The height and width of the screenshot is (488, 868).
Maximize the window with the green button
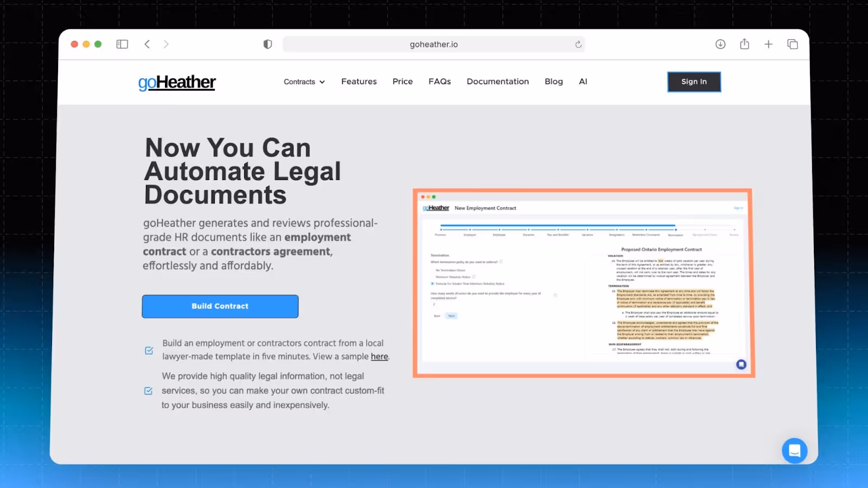(98, 44)
